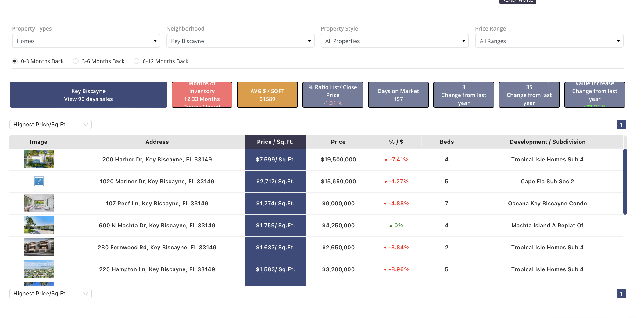Click Oceana Key Biscayne Condo subdivision

click(x=547, y=204)
